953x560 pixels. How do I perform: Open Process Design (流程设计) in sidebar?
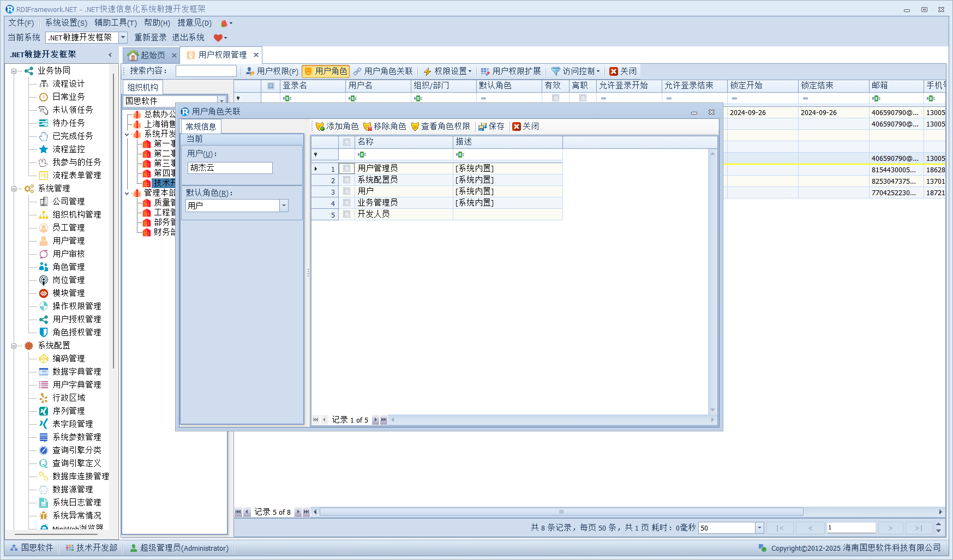click(68, 83)
